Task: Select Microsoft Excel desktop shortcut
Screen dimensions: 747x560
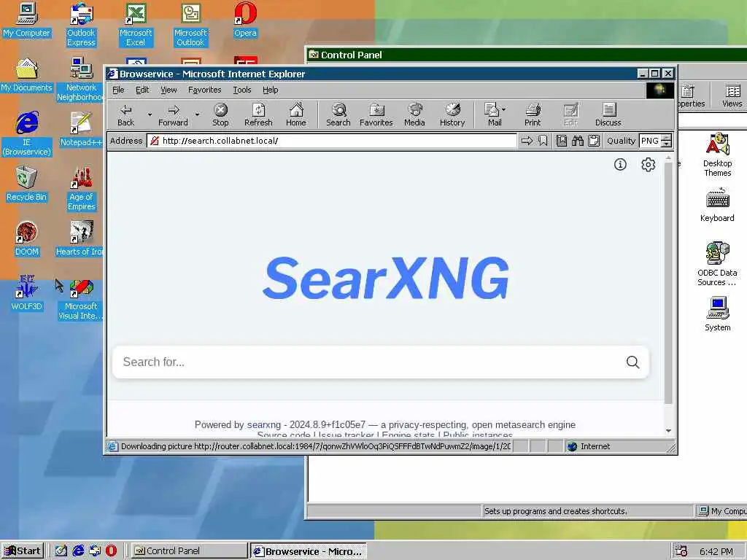Action: [136, 25]
